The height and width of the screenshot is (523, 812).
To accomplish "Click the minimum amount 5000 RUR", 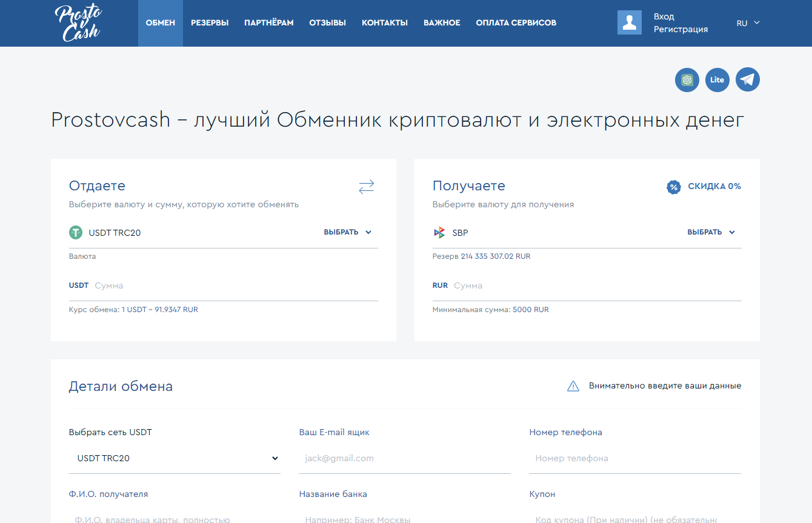I will tap(531, 310).
